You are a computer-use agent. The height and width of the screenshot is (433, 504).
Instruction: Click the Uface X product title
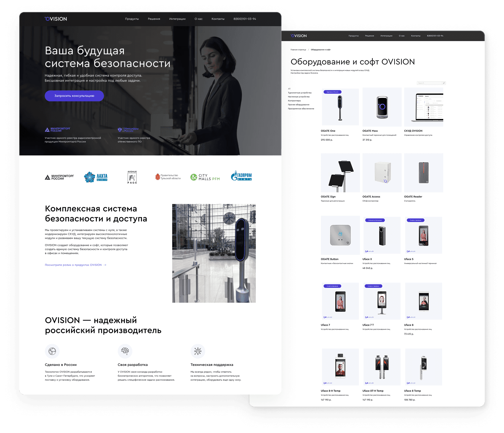pos(367,259)
